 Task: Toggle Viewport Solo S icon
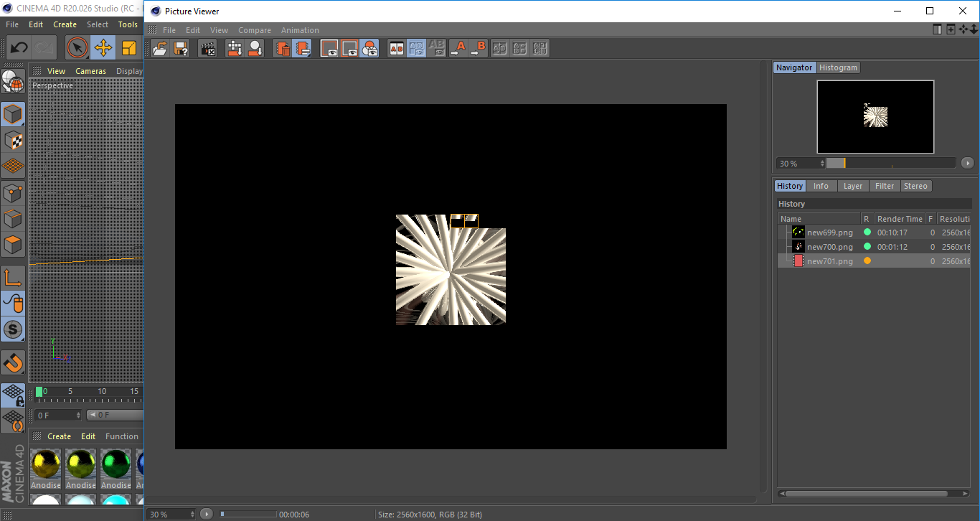(x=13, y=330)
